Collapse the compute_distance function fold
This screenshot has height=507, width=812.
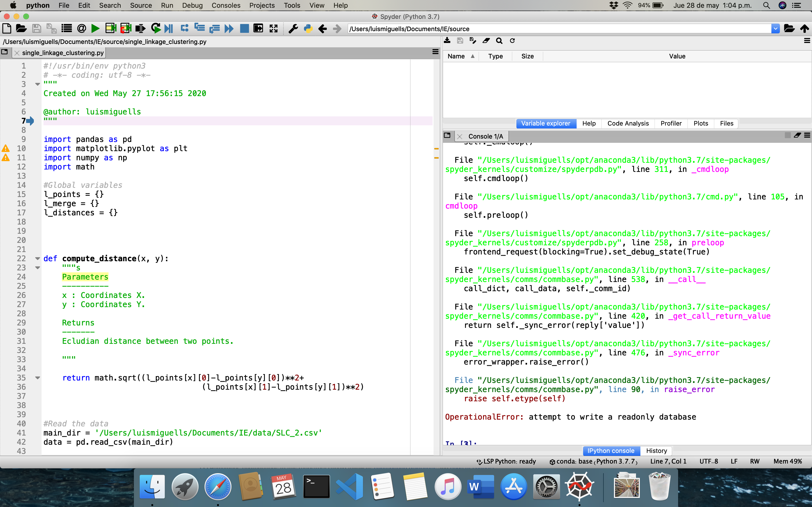[38, 258]
